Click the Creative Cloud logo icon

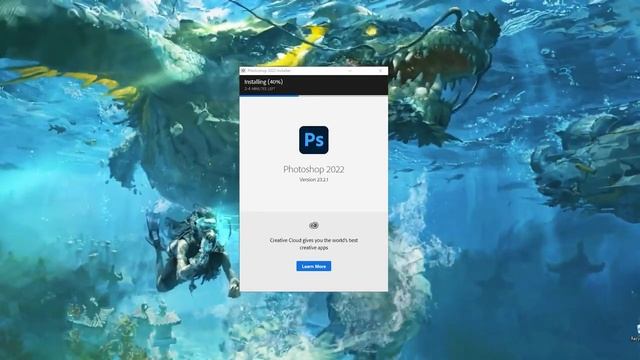pyautogui.click(x=313, y=225)
